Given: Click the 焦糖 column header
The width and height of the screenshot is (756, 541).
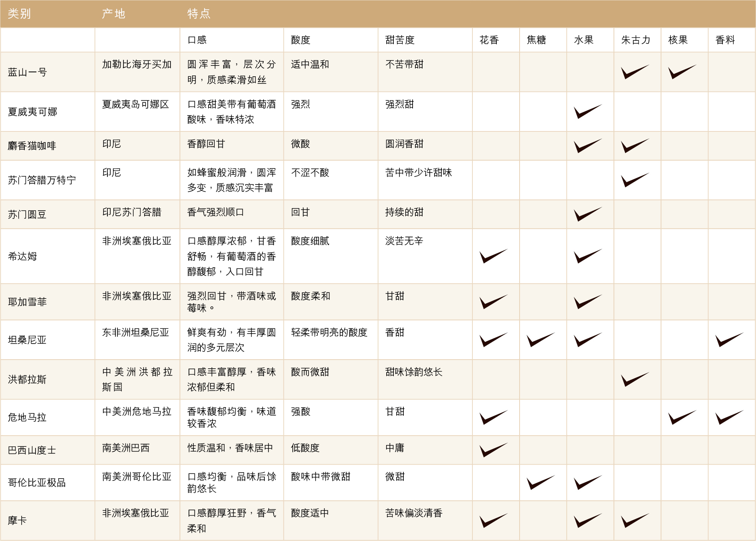Looking at the screenshot, I should [x=536, y=40].
